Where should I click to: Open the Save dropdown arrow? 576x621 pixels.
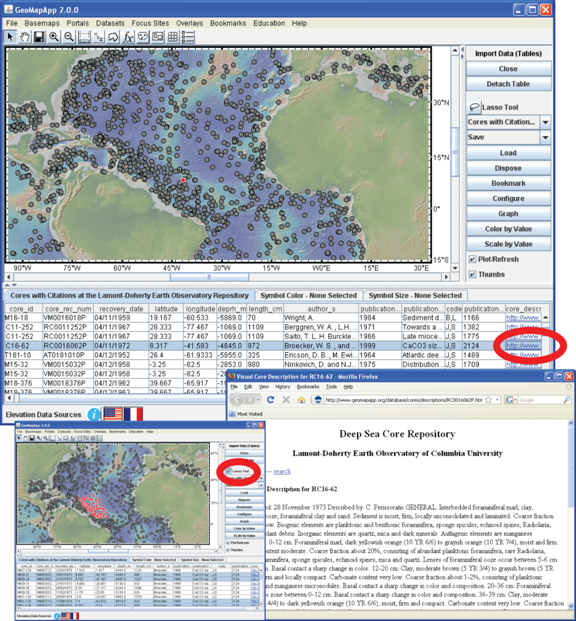[x=545, y=137]
